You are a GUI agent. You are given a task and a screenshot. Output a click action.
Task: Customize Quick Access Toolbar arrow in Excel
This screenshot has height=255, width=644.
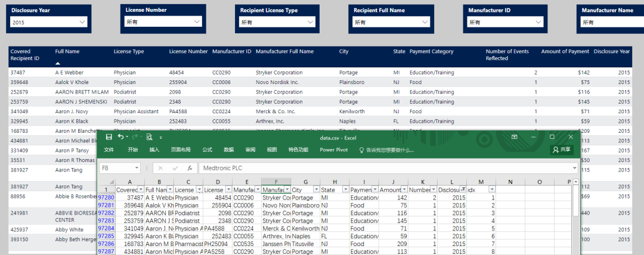[160, 138]
